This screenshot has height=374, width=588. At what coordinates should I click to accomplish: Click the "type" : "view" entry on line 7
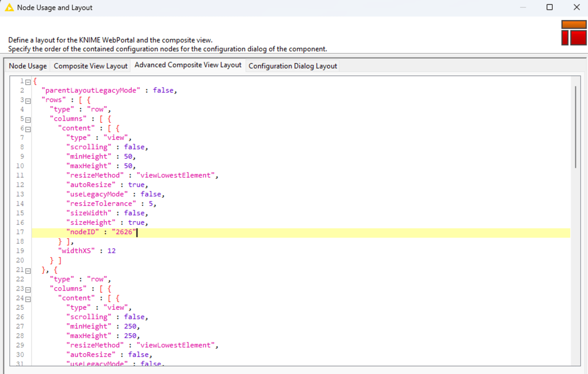click(x=99, y=138)
